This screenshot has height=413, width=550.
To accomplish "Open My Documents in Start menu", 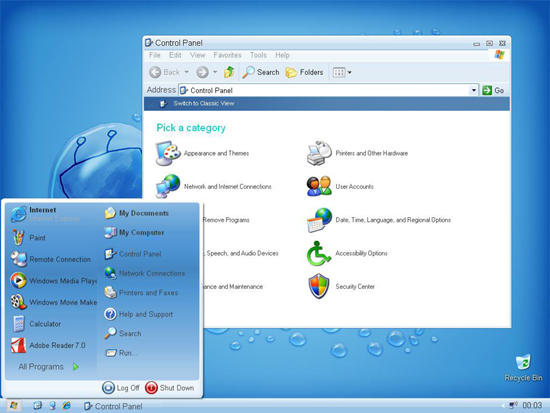I will (137, 213).
